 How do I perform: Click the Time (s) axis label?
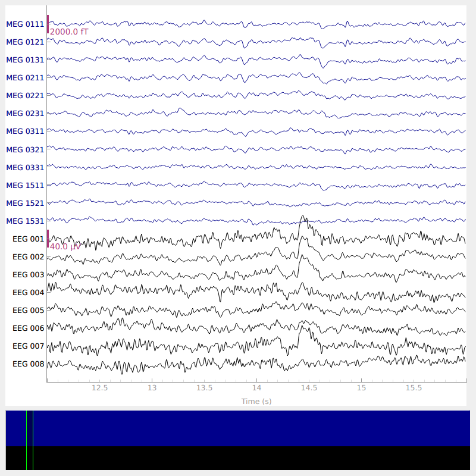(256, 402)
